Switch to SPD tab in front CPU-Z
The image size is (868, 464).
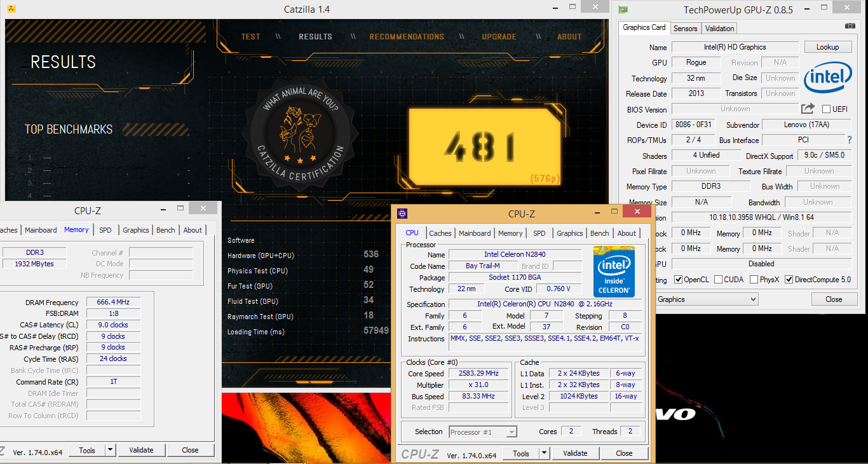tap(539, 233)
